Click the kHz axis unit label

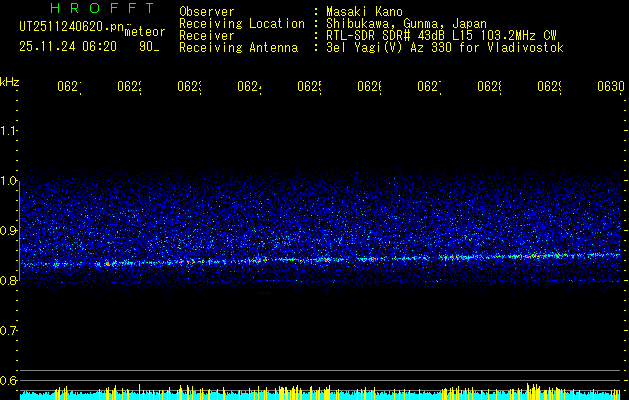[x=10, y=82]
